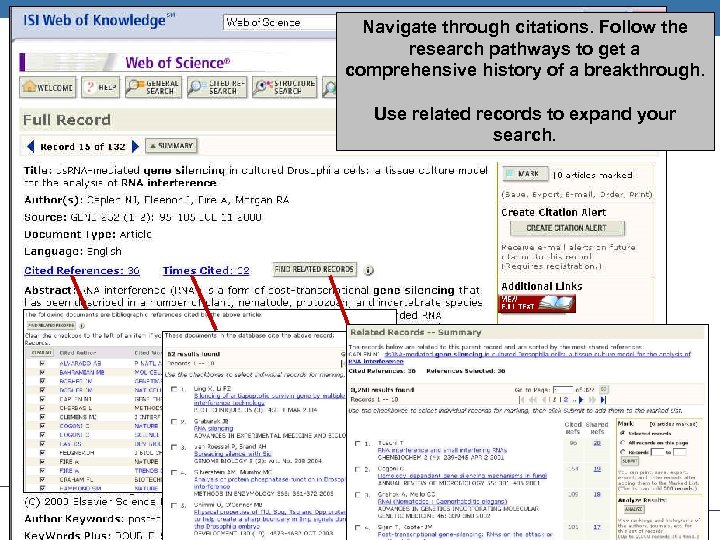The width and height of the screenshot is (720, 540).
Task: Select the Selected records radio option
Action: click(623, 433)
